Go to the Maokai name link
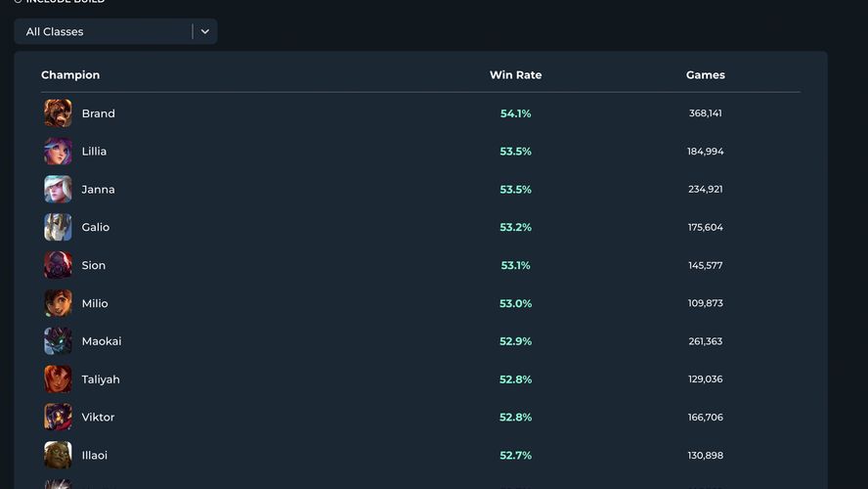 (x=102, y=341)
